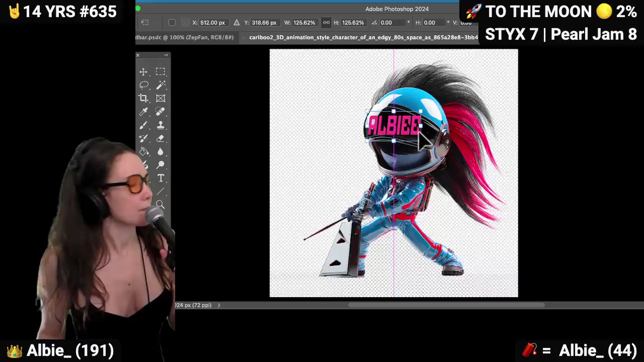
Task: Click the pink ALBIEE text layer
Action: [394, 125]
